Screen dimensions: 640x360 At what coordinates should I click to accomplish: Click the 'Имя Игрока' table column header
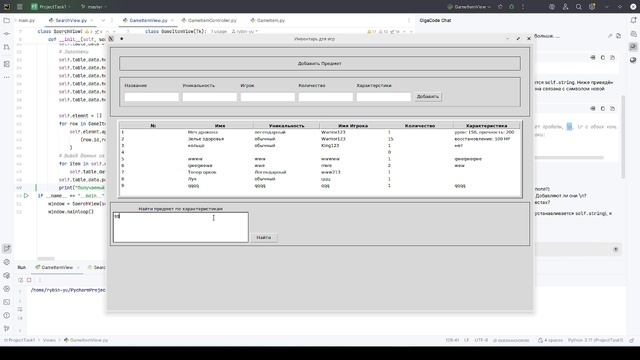[x=353, y=126]
